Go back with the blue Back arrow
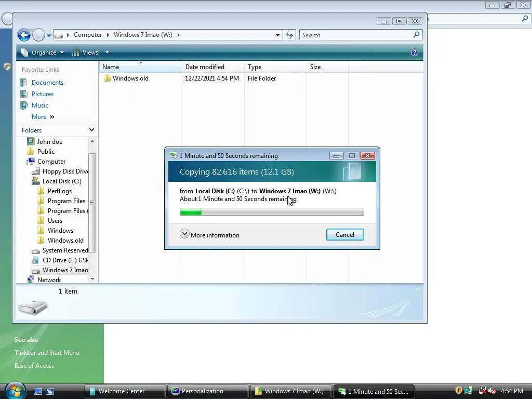 pyautogui.click(x=24, y=35)
